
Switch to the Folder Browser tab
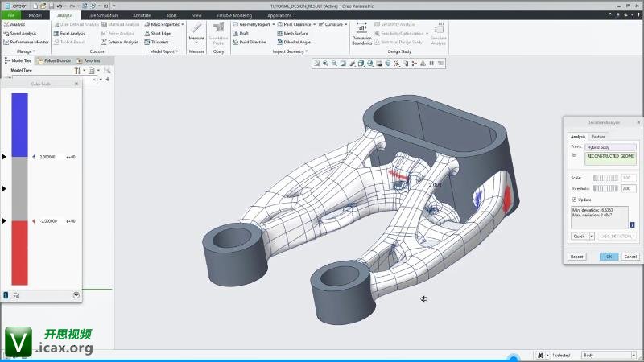(x=57, y=60)
